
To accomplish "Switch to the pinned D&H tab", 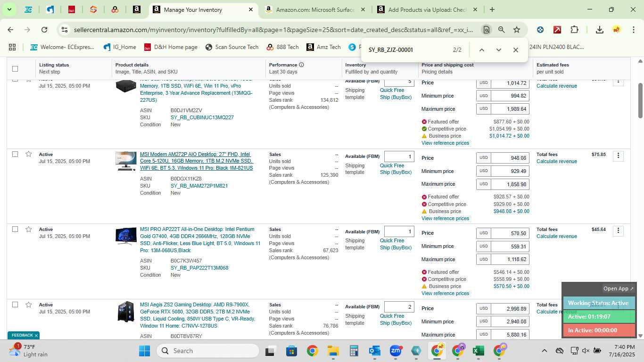I will (72, 9).
